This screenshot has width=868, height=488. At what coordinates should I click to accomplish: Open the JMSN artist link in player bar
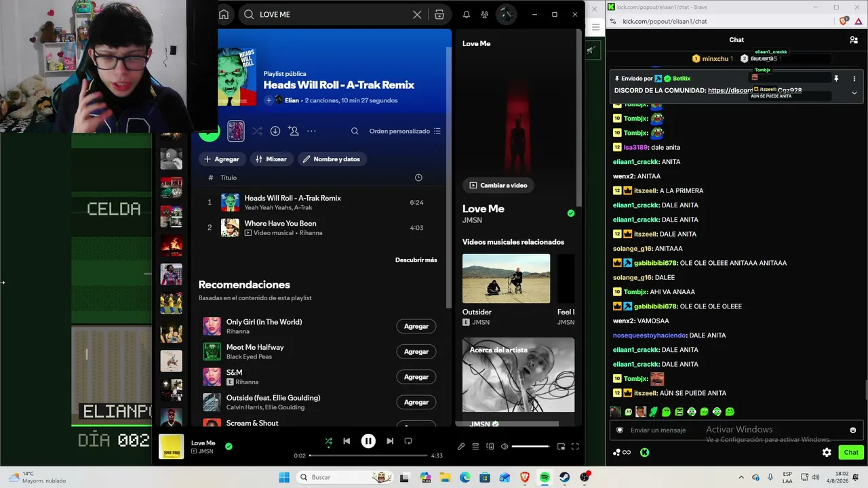point(205,451)
